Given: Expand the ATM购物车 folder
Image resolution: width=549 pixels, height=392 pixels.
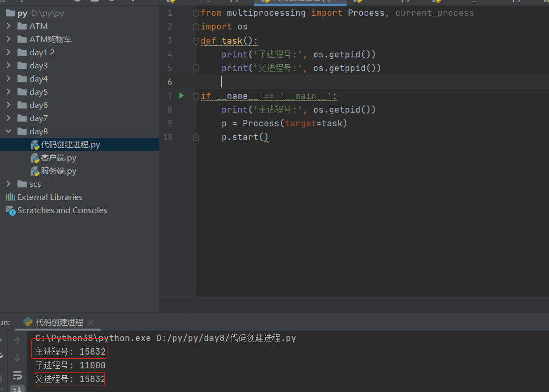Looking at the screenshot, I should point(8,39).
